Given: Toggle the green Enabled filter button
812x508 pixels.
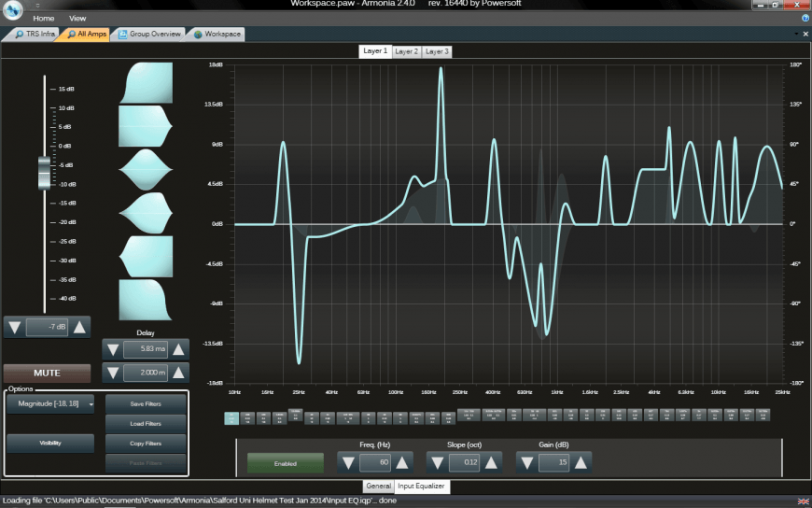Looking at the screenshot, I should point(286,463).
